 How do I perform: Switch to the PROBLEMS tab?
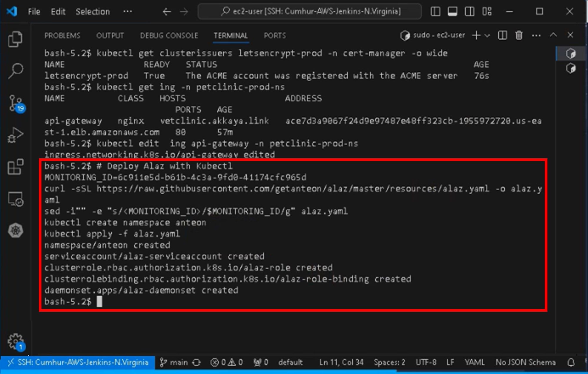[62, 36]
